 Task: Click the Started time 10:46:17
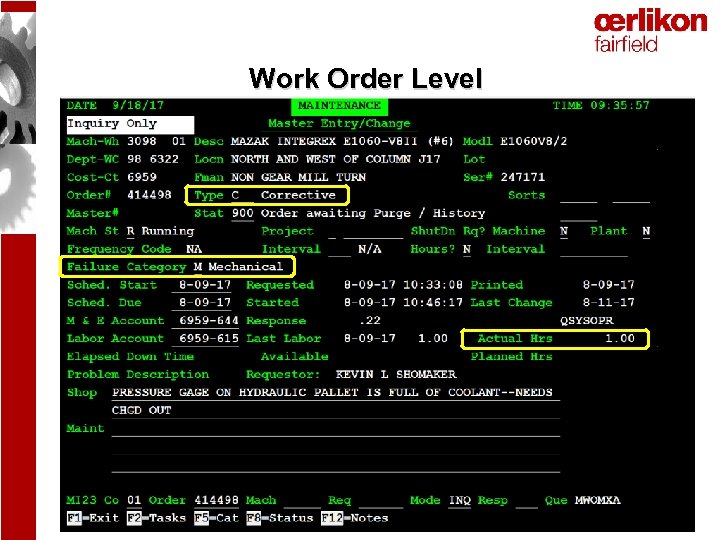pos(433,303)
